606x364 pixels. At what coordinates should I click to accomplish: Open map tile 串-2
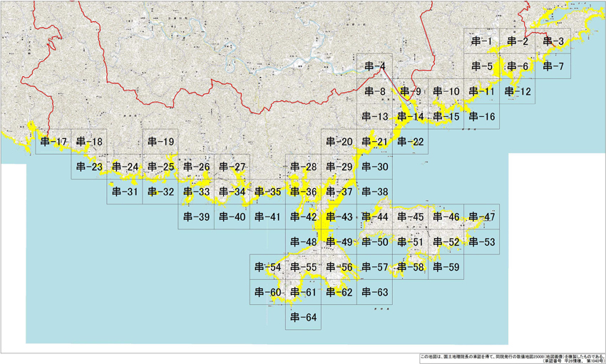click(517, 41)
